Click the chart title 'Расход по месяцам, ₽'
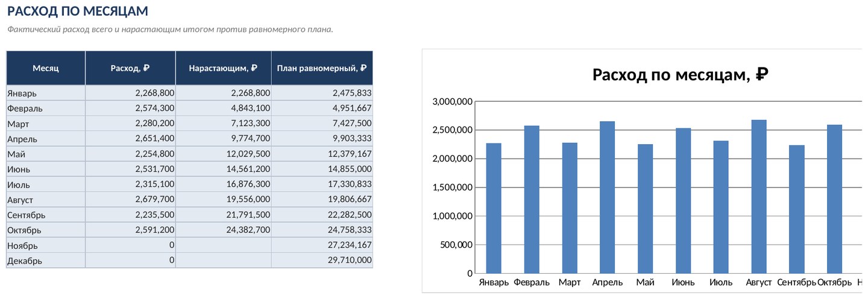 pyautogui.click(x=680, y=75)
